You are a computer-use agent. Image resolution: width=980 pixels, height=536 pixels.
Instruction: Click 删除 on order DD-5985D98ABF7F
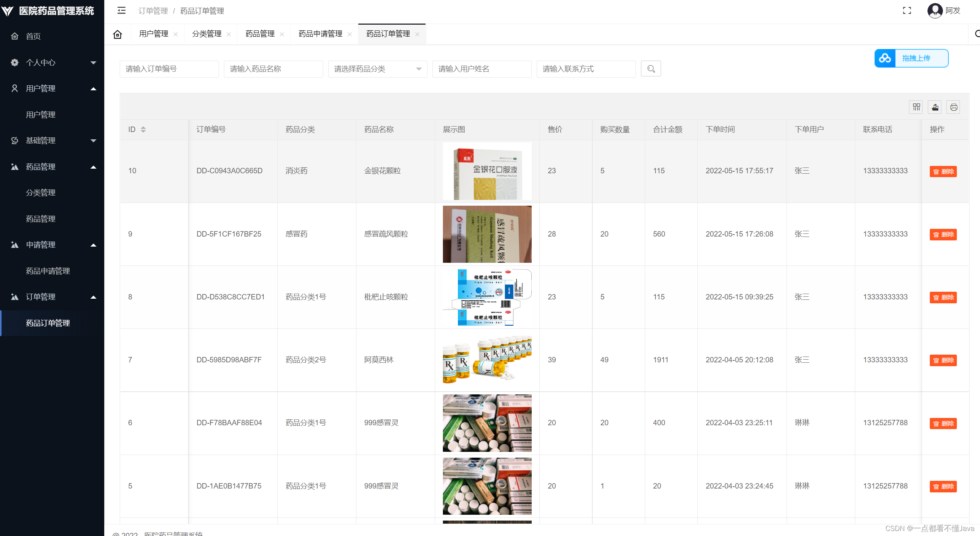click(x=943, y=360)
